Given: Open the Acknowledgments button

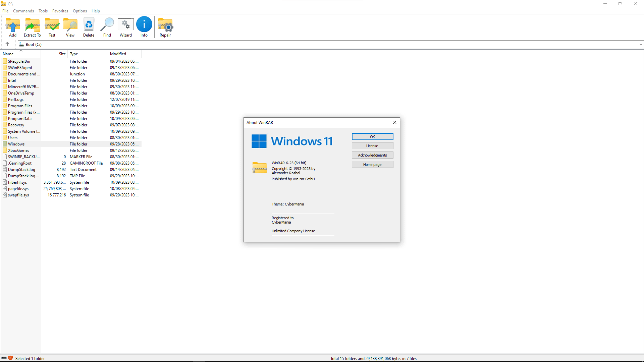Looking at the screenshot, I should [372, 155].
